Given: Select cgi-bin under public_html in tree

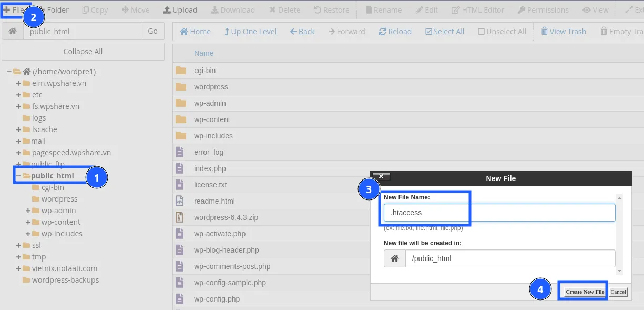Looking at the screenshot, I should click(x=53, y=187).
